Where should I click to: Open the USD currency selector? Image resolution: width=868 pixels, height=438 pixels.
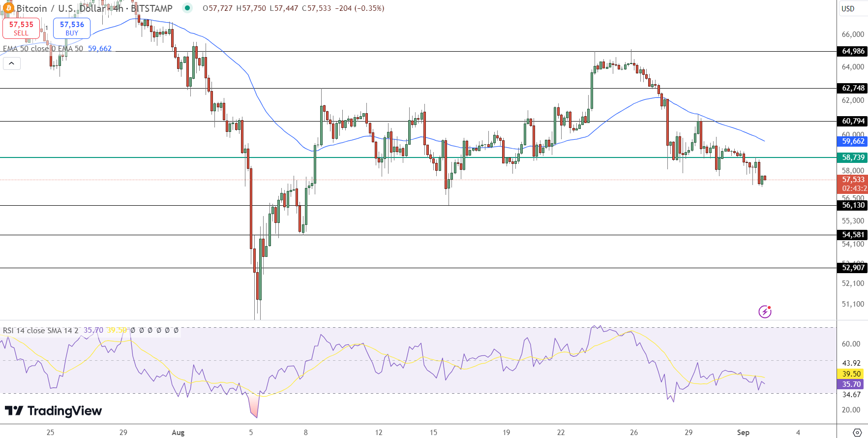[848, 8]
